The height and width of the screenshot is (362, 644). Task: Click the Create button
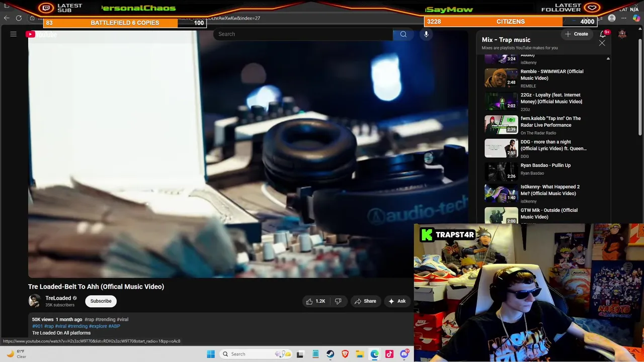click(x=576, y=34)
